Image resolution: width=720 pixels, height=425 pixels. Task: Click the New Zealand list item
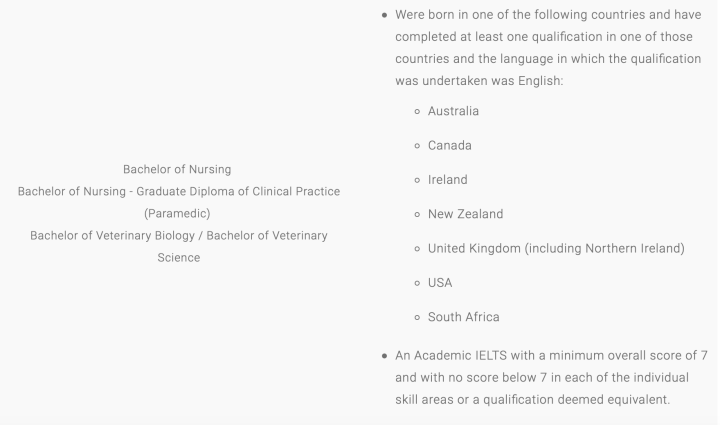pyautogui.click(x=466, y=214)
